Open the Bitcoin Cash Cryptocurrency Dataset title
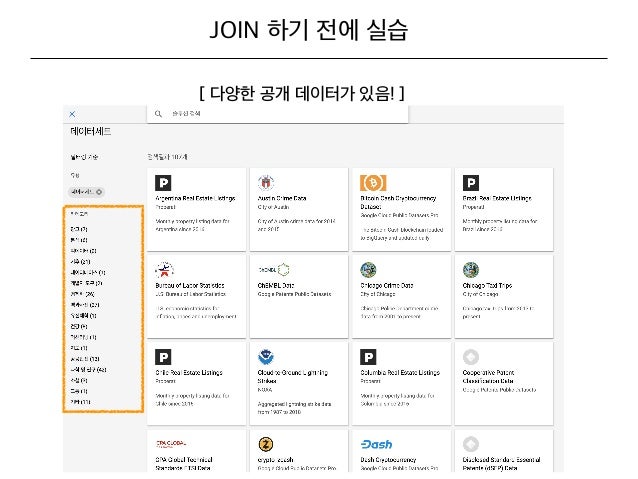This screenshot has height=479, width=638. [x=398, y=202]
